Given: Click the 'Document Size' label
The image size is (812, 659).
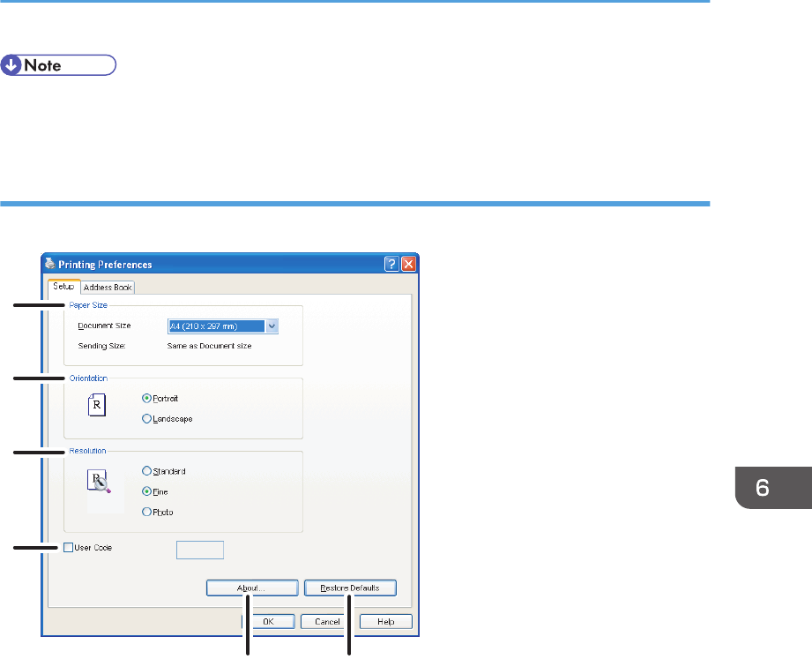Looking at the screenshot, I should coord(104,326).
